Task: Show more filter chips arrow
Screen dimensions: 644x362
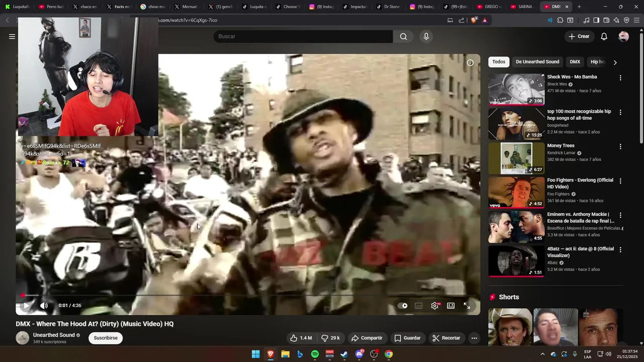Action: [615, 62]
